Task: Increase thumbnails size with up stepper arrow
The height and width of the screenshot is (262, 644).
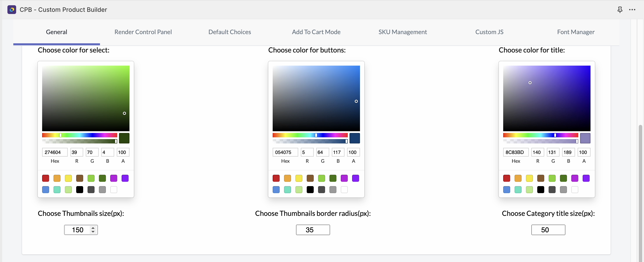Action: click(x=93, y=228)
